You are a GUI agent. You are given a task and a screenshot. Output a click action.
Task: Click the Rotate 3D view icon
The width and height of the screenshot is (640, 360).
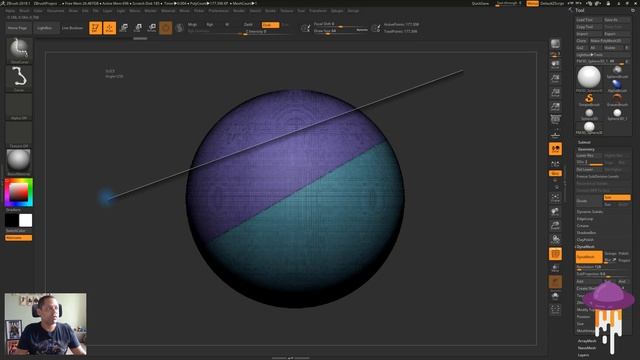pyautogui.click(x=555, y=239)
